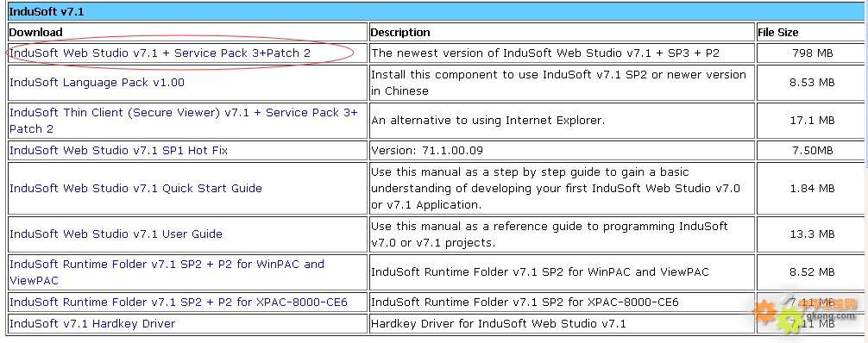Click 'step by step guide' manual description
Viewport: 868px width, 343px height.
(x=556, y=188)
